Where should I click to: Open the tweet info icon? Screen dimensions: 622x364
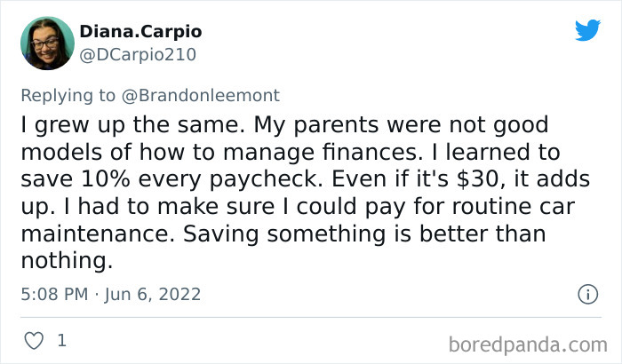[x=586, y=293]
